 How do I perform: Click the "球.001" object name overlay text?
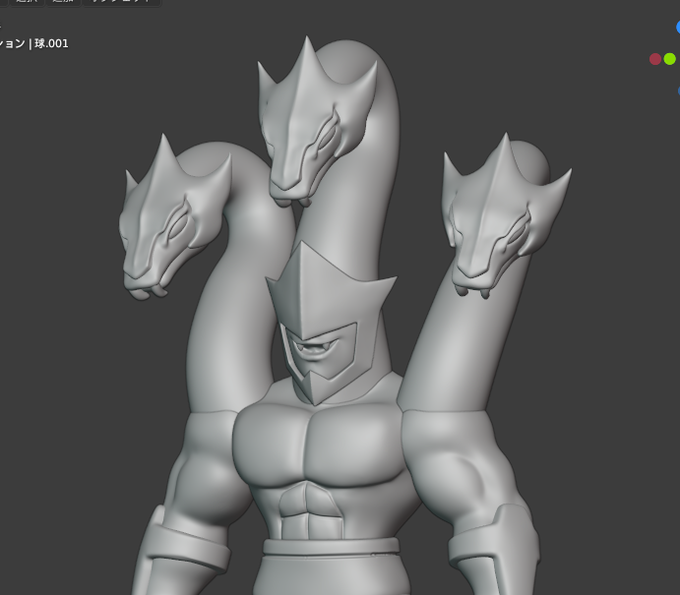click(51, 43)
